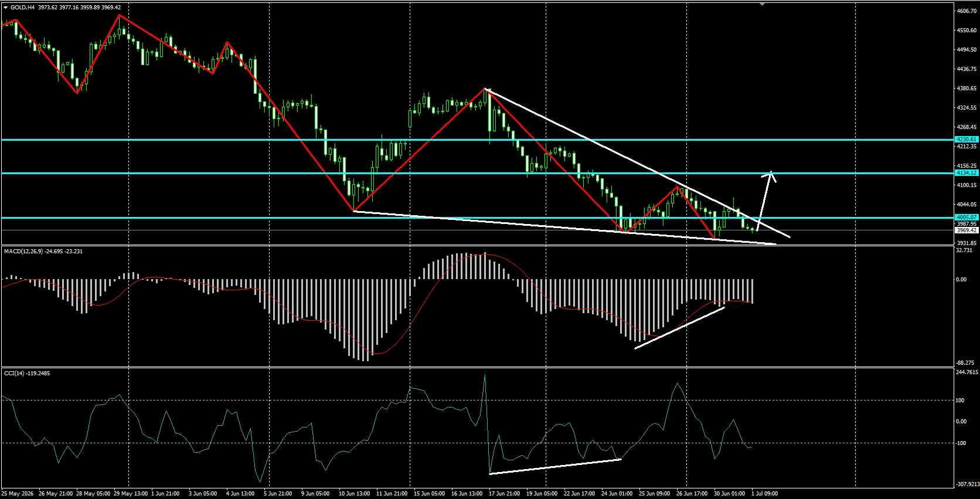The image size is (980, 499).
Task: Select the upper descending white wedge trendline
Action: coord(638,163)
